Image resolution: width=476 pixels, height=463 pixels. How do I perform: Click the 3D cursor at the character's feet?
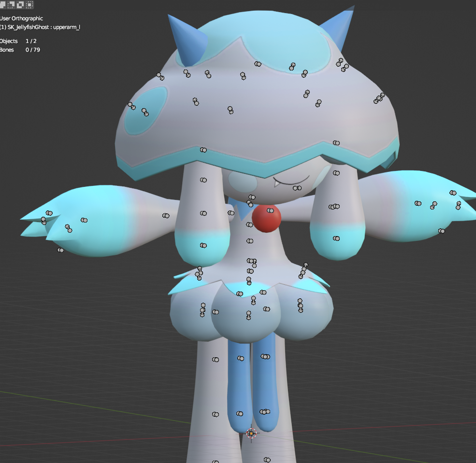[x=251, y=434]
